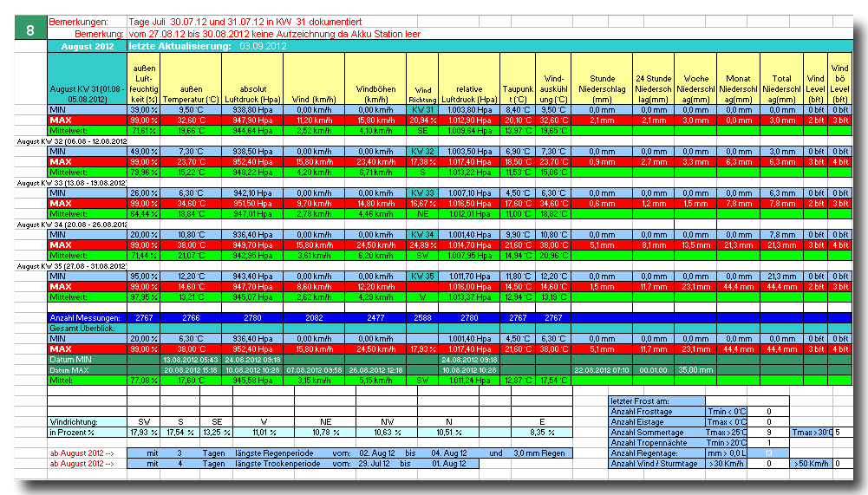
Task: Select the green cell numbered 8
Action: pos(30,29)
